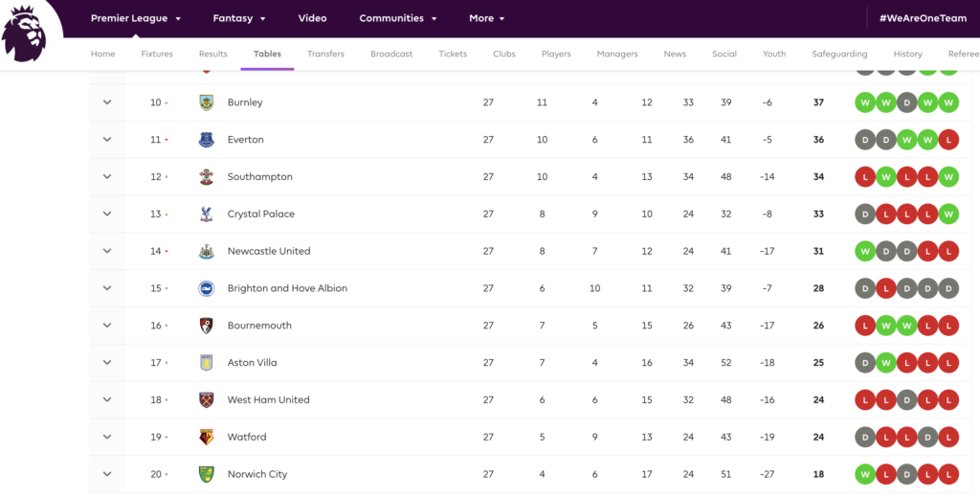Open the Transfers tab
The height and width of the screenshot is (498, 980).
(x=325, y=54)
